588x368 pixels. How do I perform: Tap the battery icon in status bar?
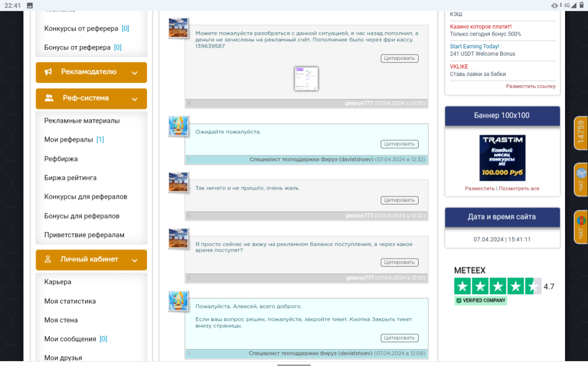[x=582, y=5]
